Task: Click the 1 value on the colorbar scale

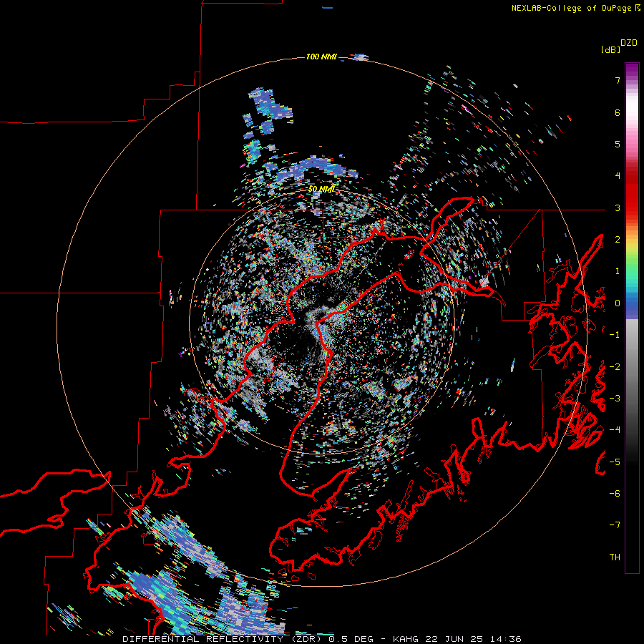Action: [618, 271]
